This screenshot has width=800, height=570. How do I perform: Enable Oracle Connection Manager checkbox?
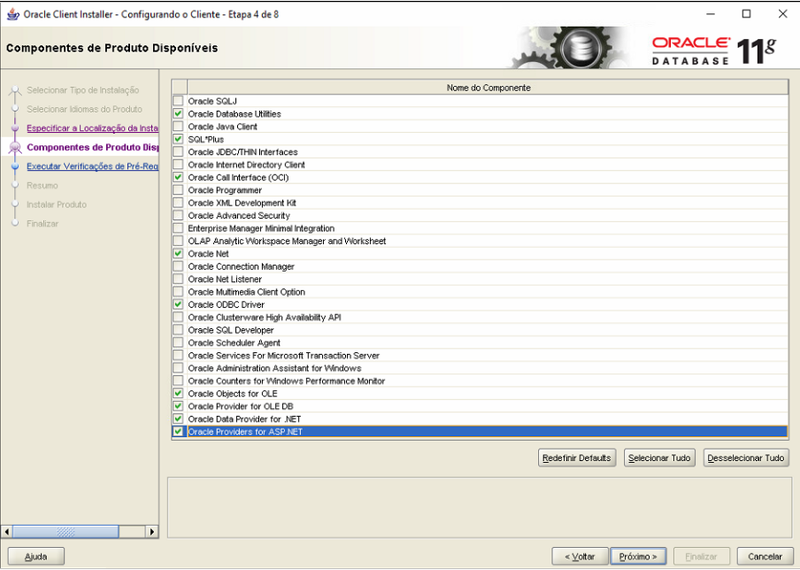[178, 266]
